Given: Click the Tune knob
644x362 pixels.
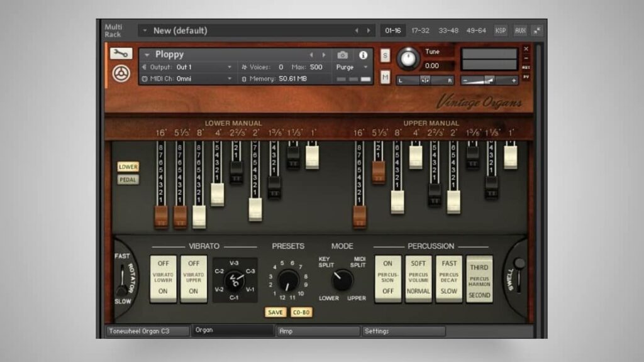Looking at the screenshot, I should point(408,58).
